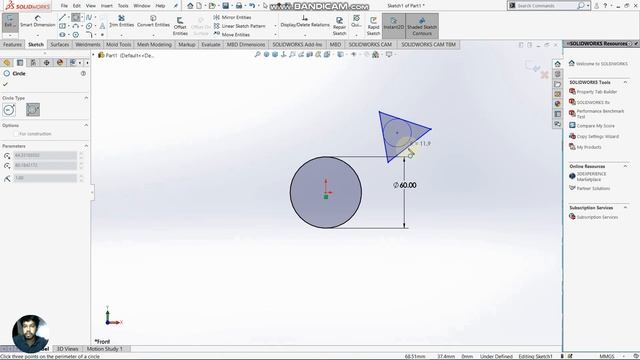Open the Property Tab Builder link
This screenshot has width=640, height=360.
(596, 92)
